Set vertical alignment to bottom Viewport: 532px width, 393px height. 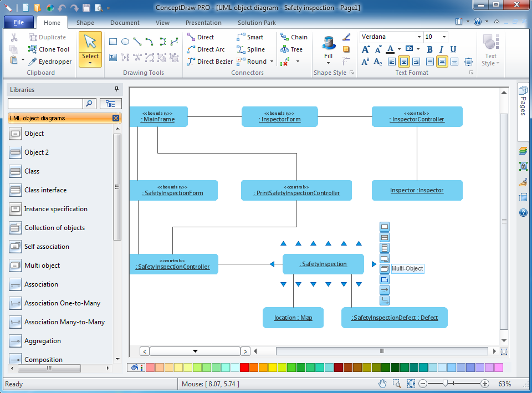click(454, 62)
